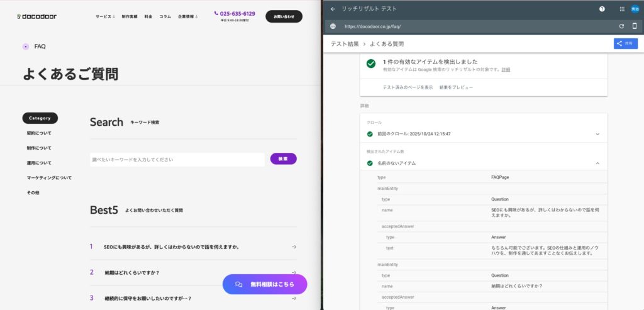Image resolution: width=644 pixels, height=310 pixels.
Task: Click テスト結果 breadcrumb
Action: (x=345, y=43)
